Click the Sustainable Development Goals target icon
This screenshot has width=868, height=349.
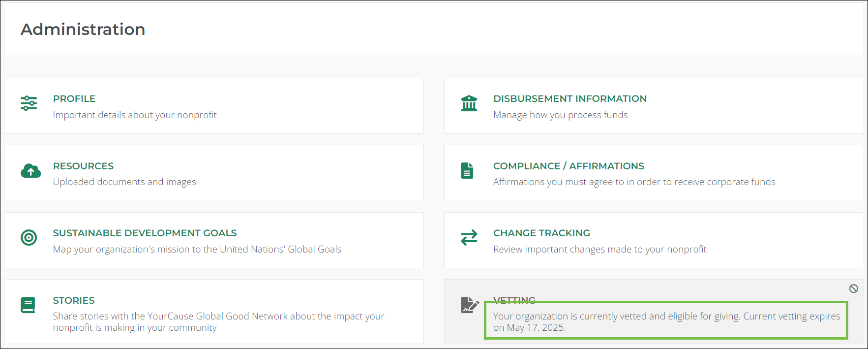pos(29,238)
